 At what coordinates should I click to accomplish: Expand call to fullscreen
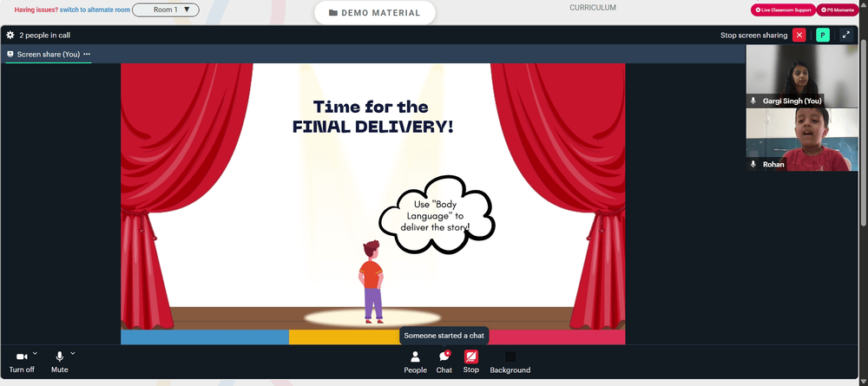845,35
